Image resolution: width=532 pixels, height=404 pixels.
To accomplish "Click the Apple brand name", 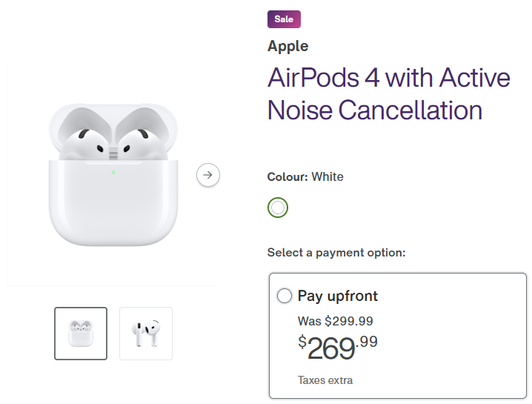I will tap(288, 46).
